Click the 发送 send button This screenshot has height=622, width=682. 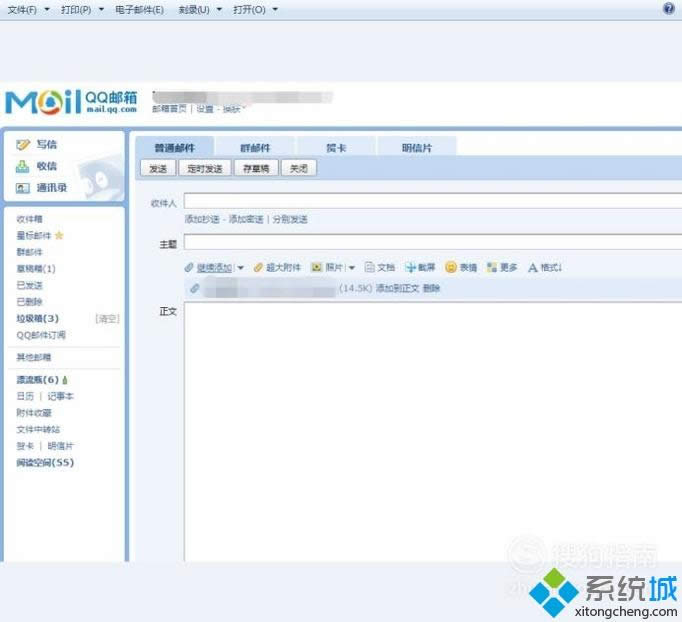pos(158,168)
